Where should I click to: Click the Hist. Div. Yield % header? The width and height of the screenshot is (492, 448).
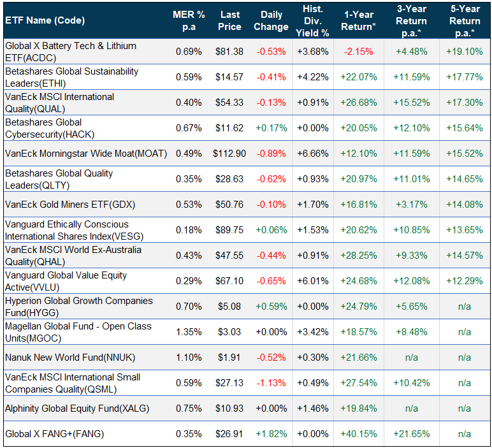pyautogui.click(x=312, y=20)
